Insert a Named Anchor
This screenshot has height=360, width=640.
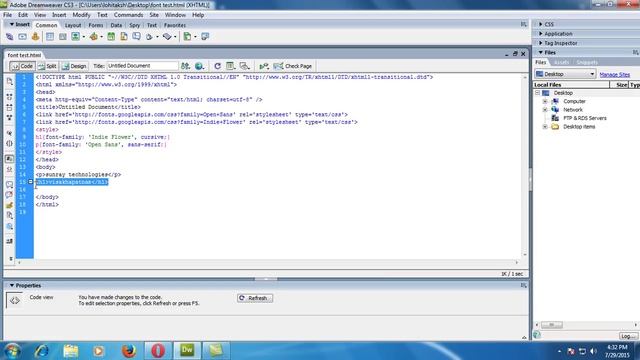point(36,37)
